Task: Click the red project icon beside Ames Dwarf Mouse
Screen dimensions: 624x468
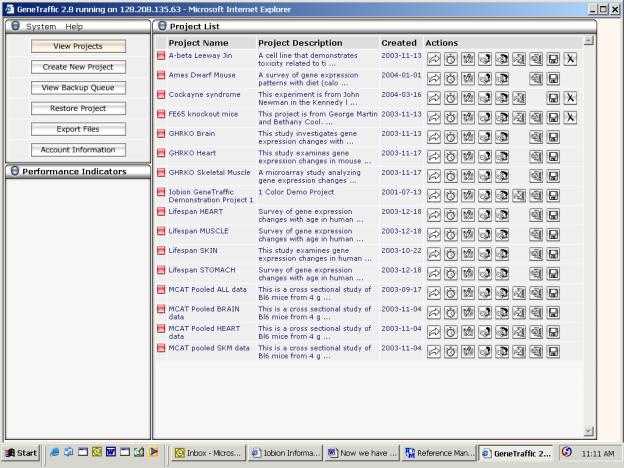Action: coord(161,75)
